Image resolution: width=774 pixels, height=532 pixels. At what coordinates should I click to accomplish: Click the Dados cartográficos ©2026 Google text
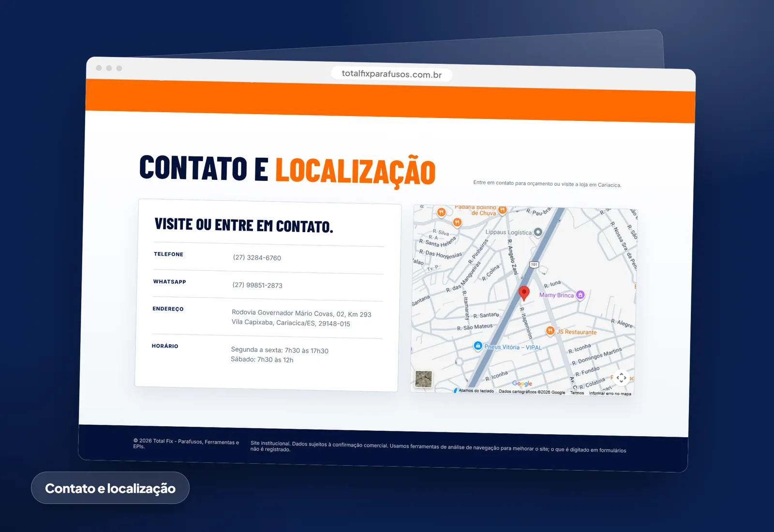pyautogui.click(x=532, y=392)
